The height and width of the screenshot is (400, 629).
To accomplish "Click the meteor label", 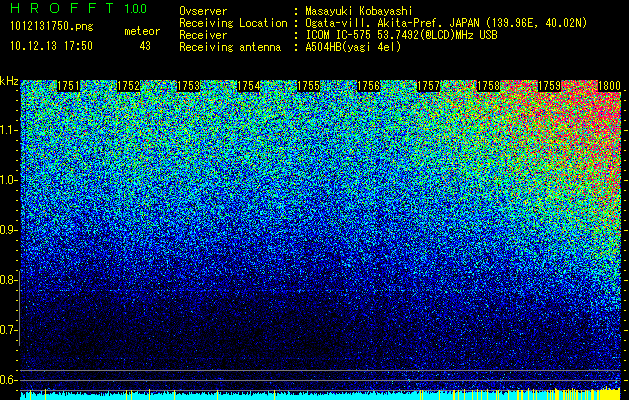I will (142, 31).
